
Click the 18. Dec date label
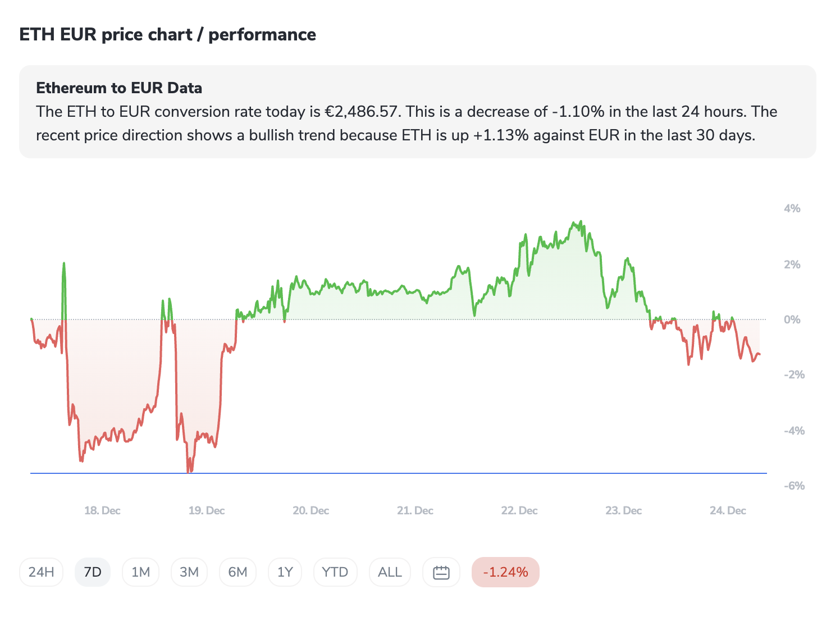tap(102, 510)
